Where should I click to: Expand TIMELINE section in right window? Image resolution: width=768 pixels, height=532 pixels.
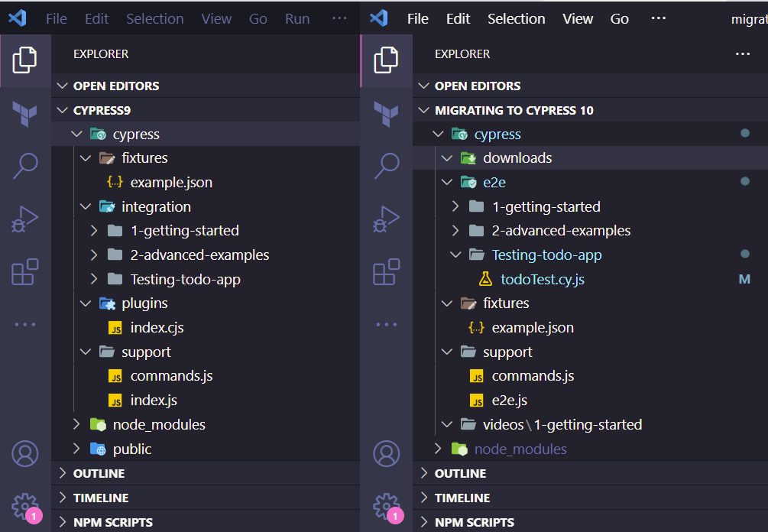click(462, 498)
